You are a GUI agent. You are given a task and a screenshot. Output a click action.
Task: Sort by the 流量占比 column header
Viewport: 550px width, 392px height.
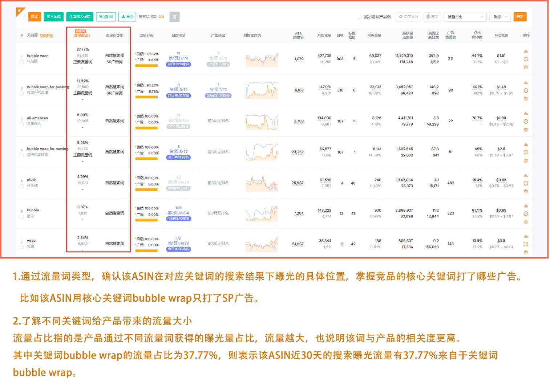82,35
